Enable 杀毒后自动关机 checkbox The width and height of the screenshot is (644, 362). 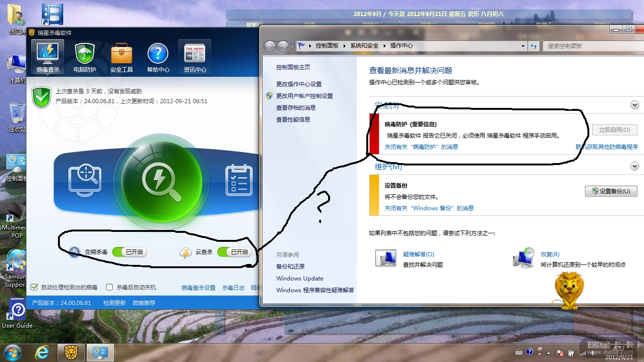tap(109, 287)
